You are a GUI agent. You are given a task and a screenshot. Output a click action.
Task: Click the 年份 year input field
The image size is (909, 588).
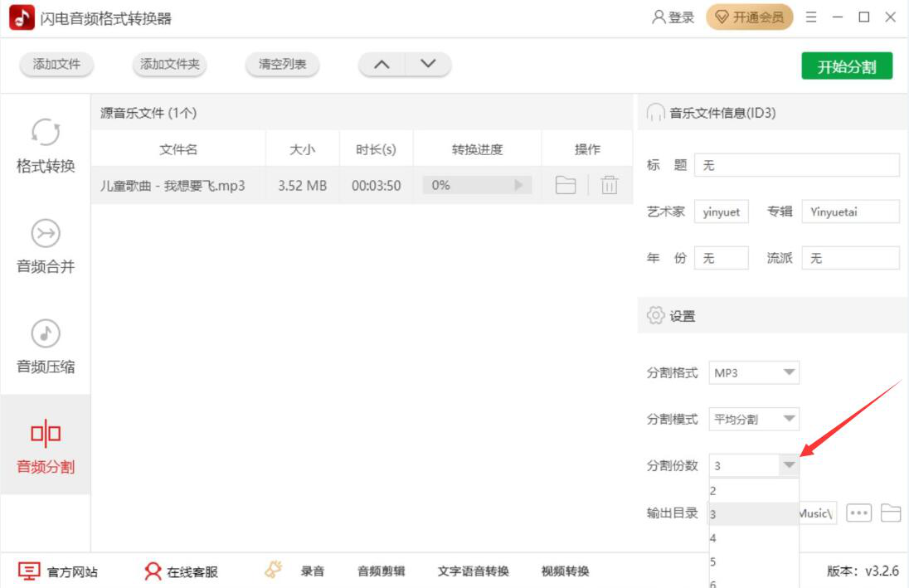722,258
